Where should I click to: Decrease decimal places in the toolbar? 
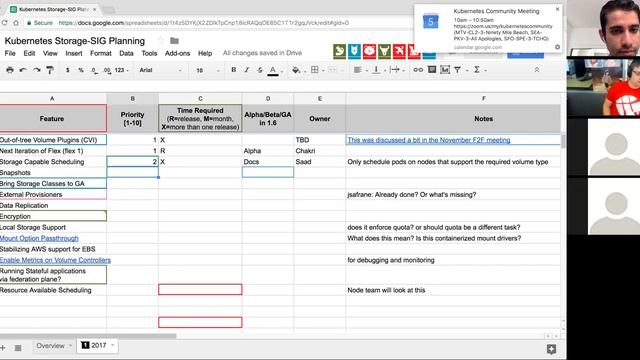pos(94,70)
